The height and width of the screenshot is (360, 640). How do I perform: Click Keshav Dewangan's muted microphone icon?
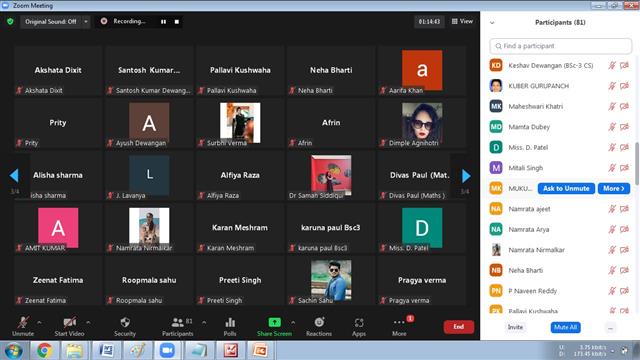(x=612, y=65)
